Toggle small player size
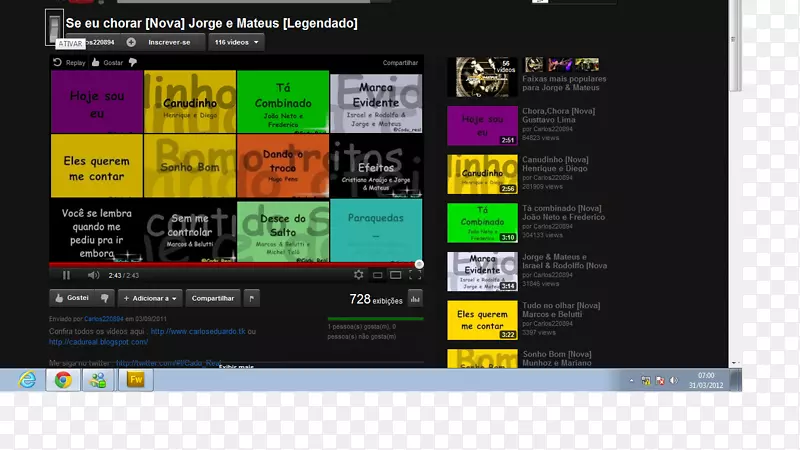Viewport: 800px width, 450px height. [377, 275]
